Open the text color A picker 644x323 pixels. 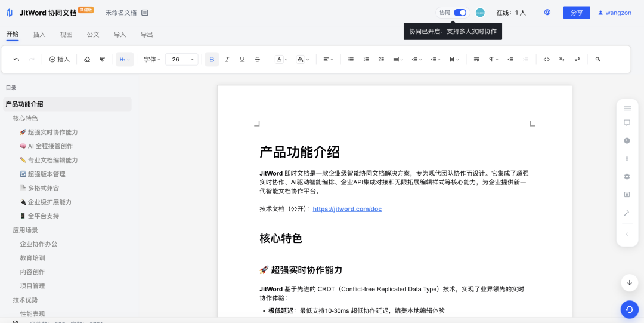click(x=281, y=59)
